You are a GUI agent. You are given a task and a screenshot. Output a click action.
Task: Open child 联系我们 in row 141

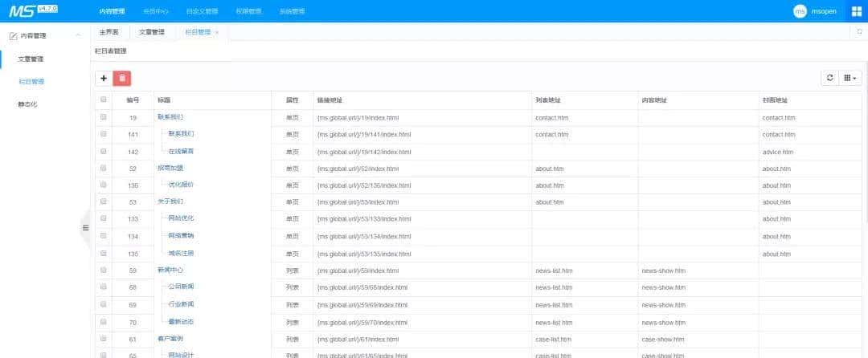181,134
